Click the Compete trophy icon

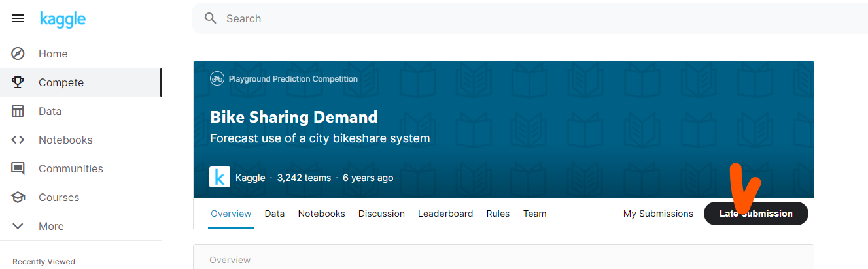tap(18, 82)
